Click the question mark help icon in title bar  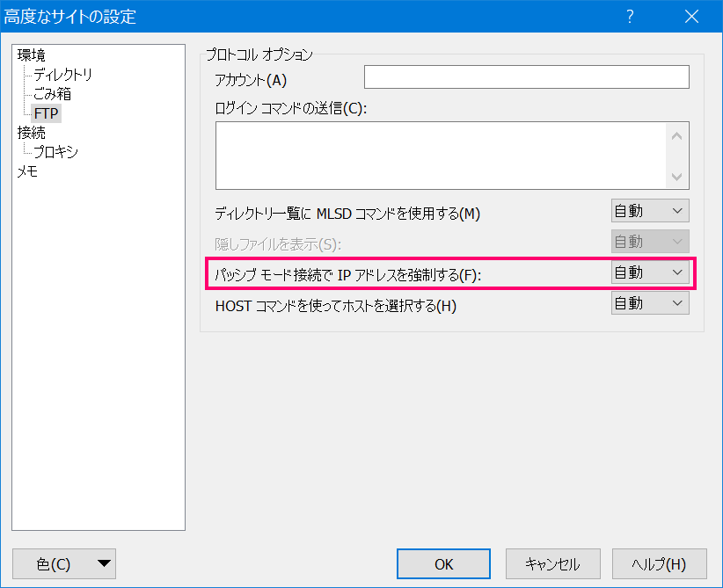[630, 17]
